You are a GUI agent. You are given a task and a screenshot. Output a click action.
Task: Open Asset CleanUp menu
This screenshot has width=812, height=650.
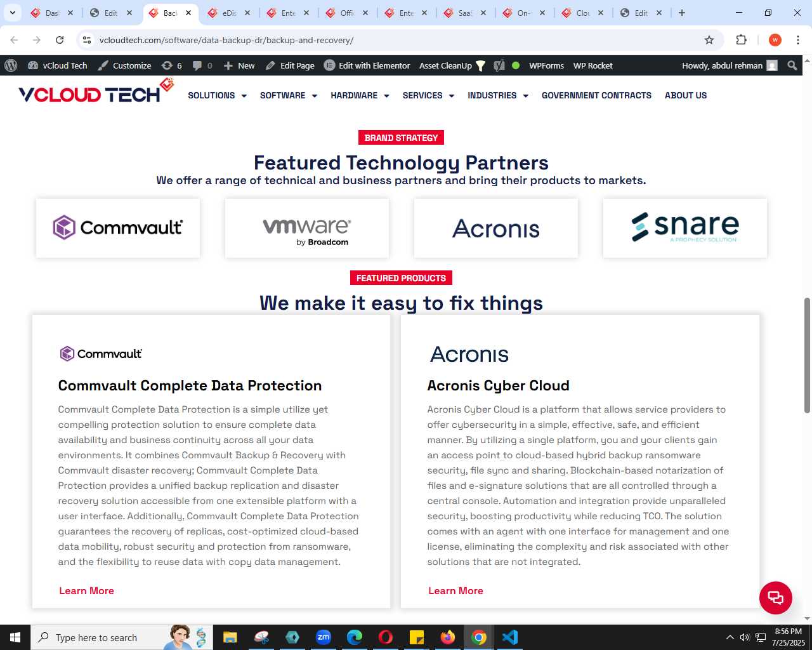tap(452, 65)
